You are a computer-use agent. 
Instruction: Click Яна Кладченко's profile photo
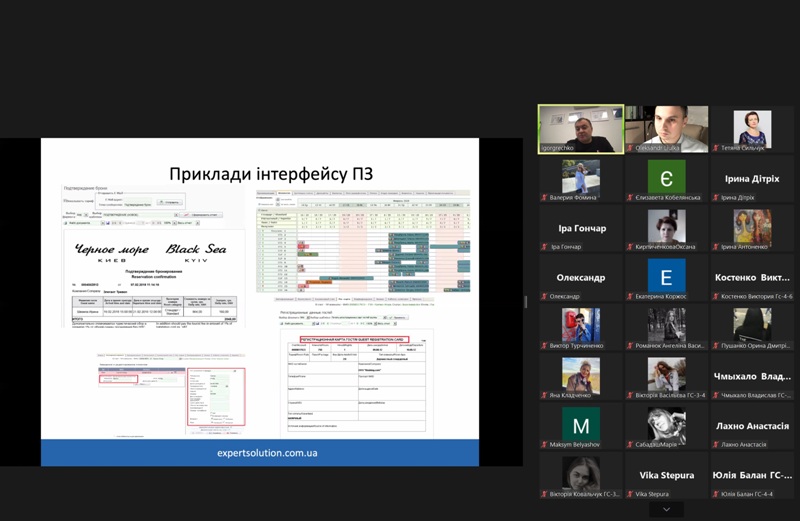click(x=581, y=375)
